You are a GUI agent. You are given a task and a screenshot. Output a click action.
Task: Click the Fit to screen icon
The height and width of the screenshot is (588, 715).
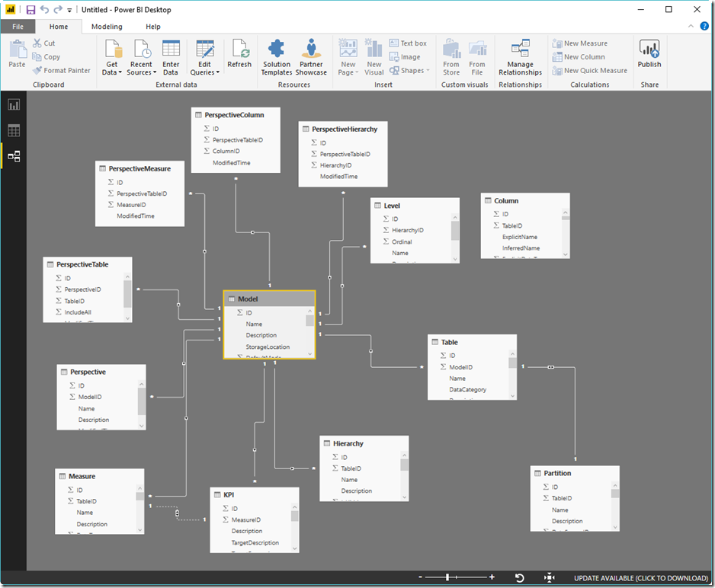(x=550, y=577)
